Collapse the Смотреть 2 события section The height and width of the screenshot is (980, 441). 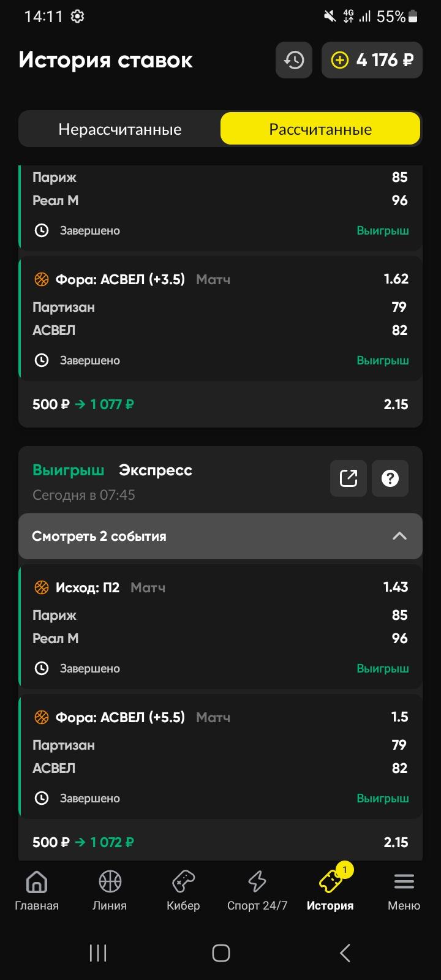click(221, 536)
